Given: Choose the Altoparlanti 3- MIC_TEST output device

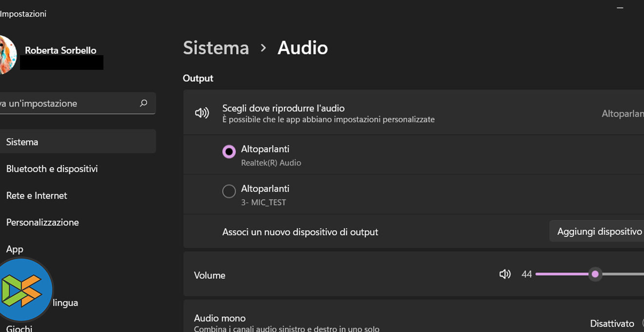Looking at the screenshot, I should click(229, 191).
